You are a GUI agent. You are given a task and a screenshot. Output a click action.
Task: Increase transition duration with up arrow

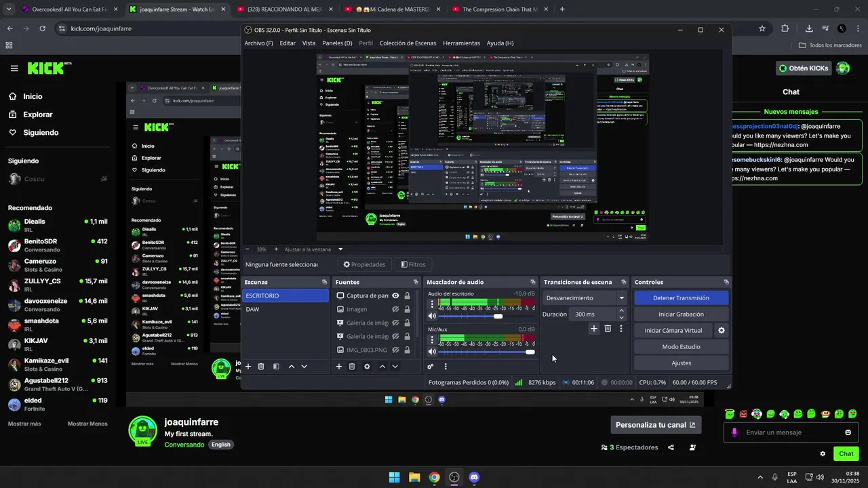tap(621, 311)
